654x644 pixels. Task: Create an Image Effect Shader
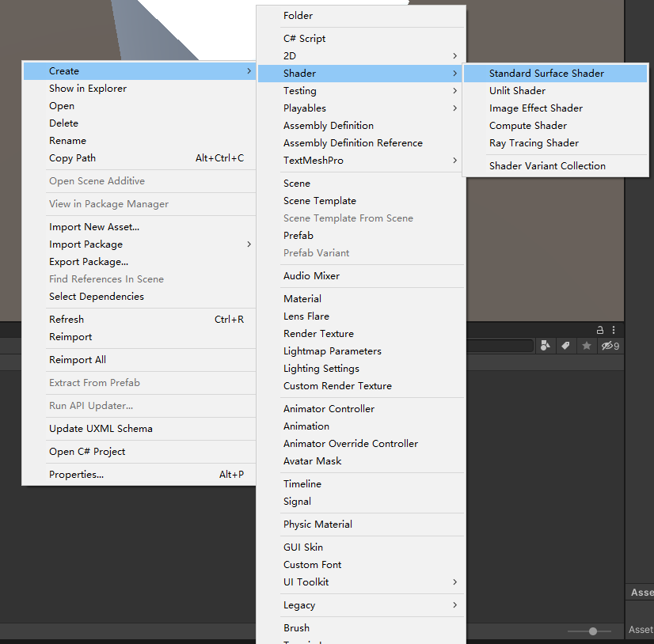point(556,108)
